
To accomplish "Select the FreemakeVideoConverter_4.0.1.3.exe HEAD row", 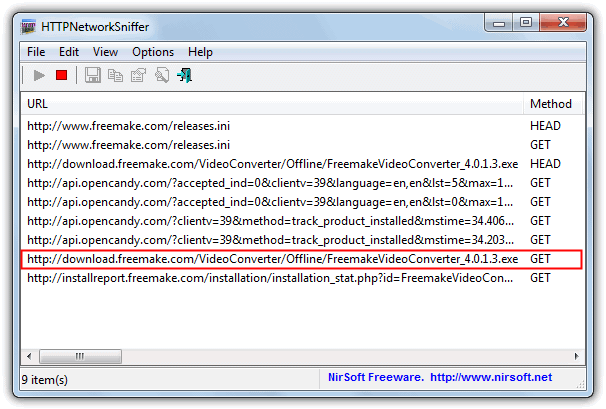I will (x=301, y=164).
